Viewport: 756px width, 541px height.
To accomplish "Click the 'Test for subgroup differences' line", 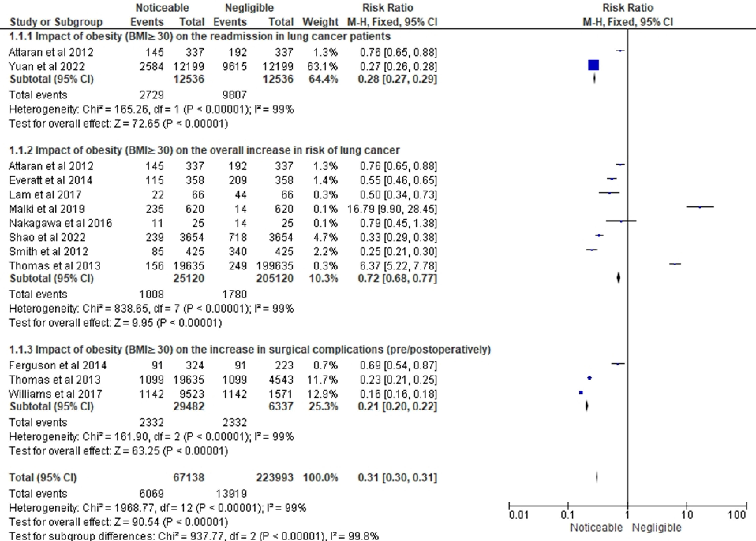I will point(194,536).
